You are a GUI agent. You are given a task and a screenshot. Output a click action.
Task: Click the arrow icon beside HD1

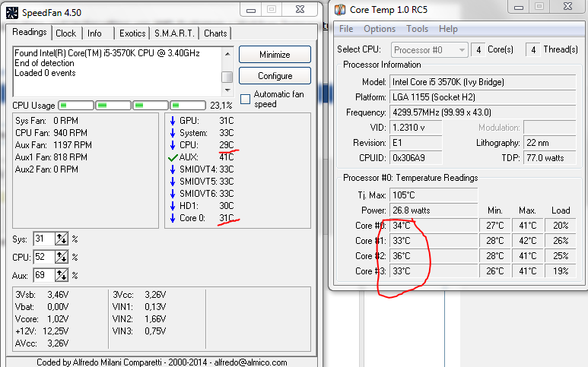pyautogui.click(x=173, y=206)
